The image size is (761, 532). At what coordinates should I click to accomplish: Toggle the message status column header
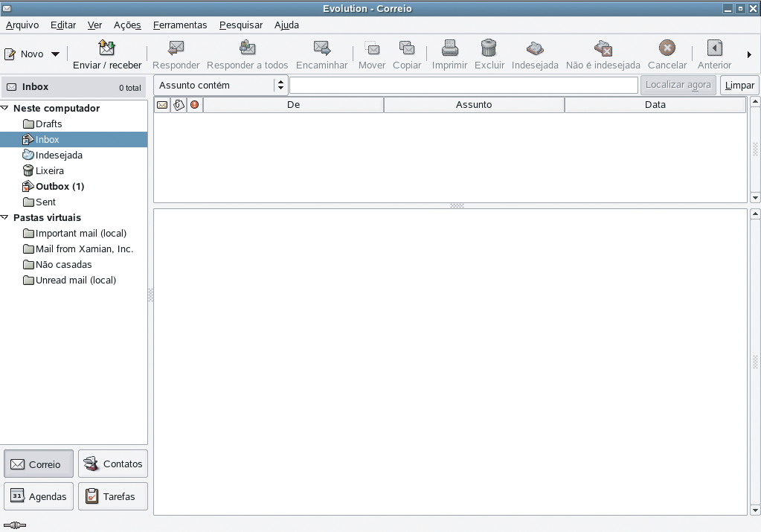tap(161, 104)
